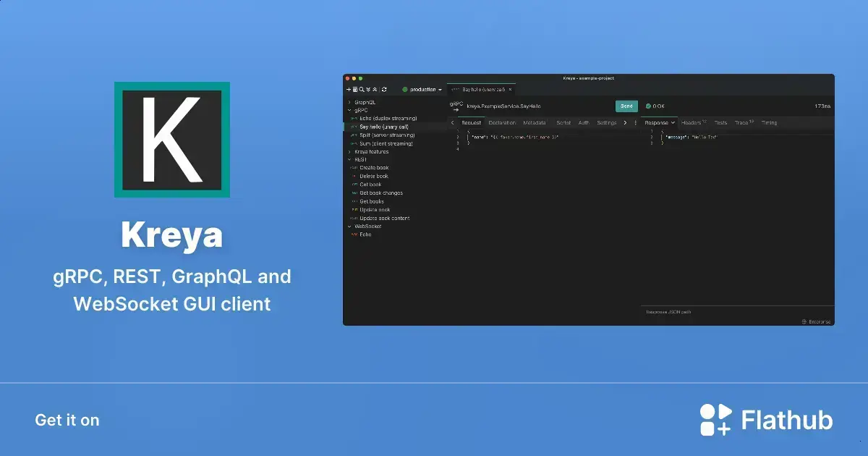Close the Say hello (unary call) tab
Viewport: 868px width, 456px height.
point(510,89)
